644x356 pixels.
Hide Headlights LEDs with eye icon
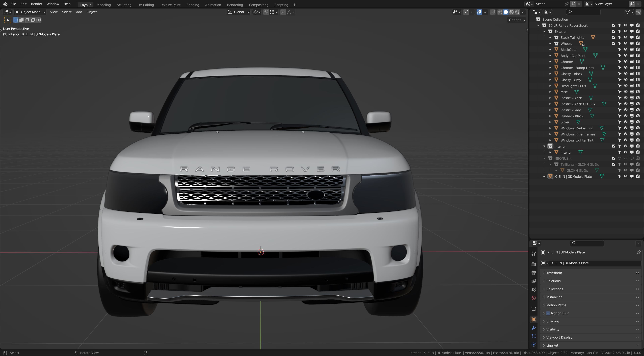pos(626,86)
